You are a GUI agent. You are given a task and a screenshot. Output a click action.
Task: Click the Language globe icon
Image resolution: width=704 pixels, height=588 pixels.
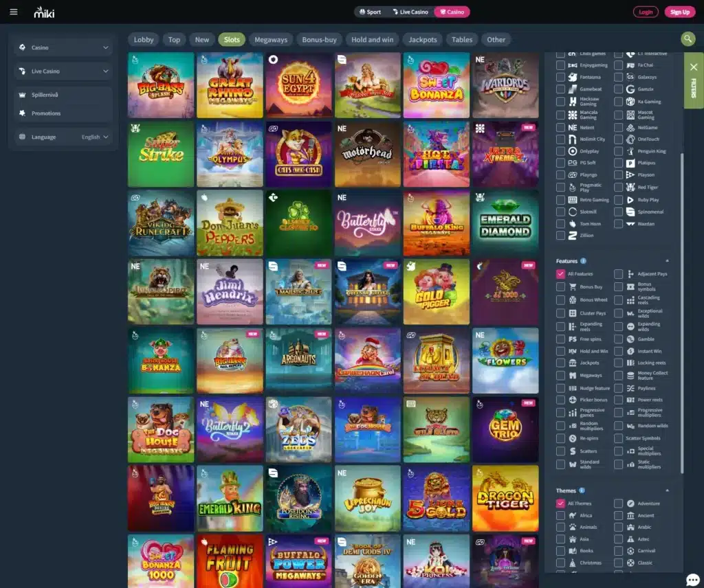pos(22,137)
